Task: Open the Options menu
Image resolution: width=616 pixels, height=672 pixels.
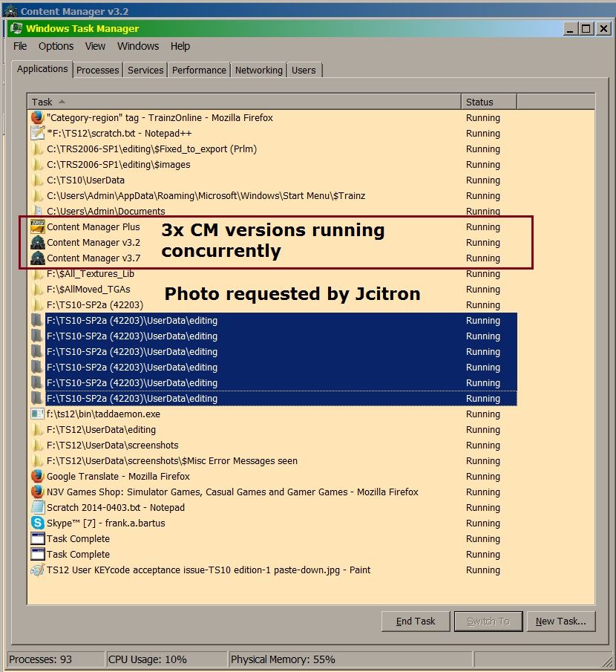Action: click(x=56, y=46)
